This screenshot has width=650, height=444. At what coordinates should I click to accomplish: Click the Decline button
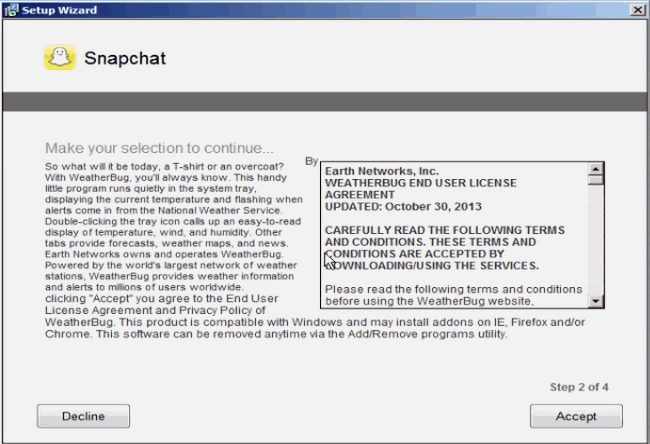tap(83, 416)
